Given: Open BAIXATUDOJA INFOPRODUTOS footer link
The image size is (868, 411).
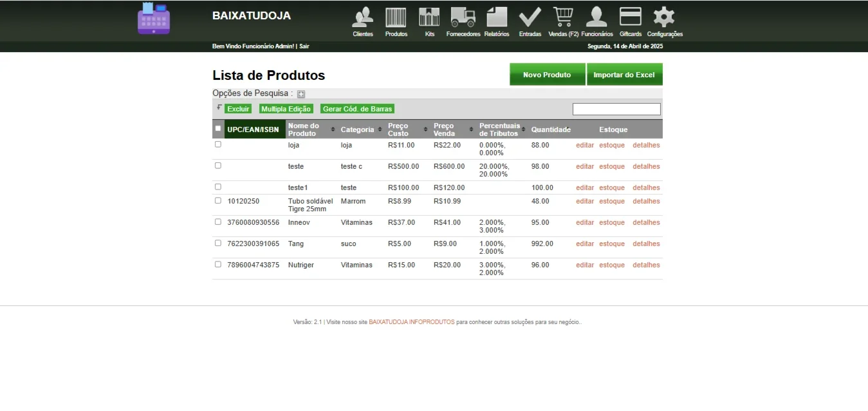Looking at the screenshot, I should tap(412, 322).
